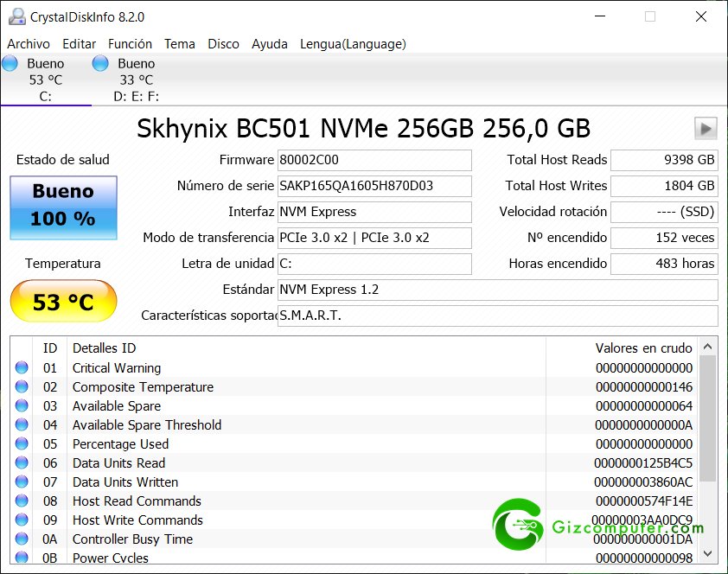Click the Total Host Writes value 1804 GB

click(x=664, y=186)
